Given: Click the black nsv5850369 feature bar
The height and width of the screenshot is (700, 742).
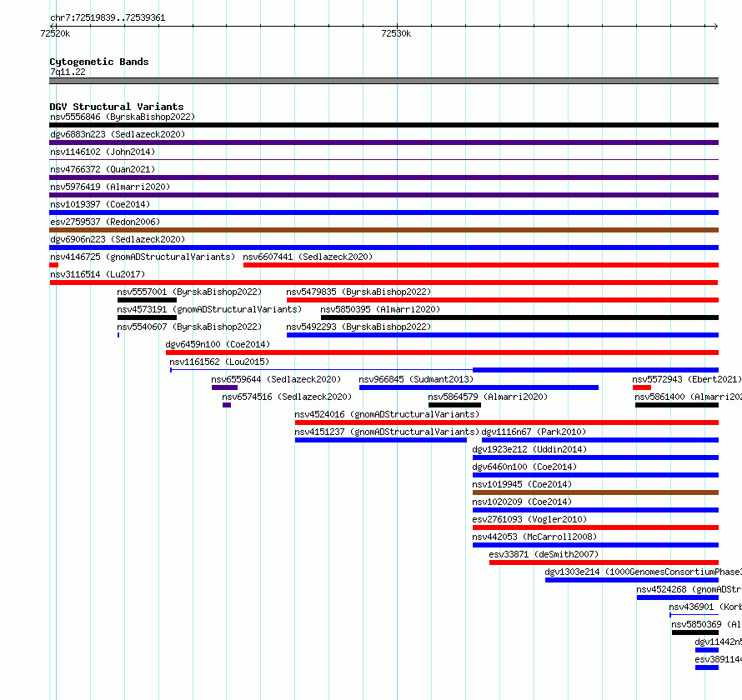Looking at the screenshot, I should [695, 632].
